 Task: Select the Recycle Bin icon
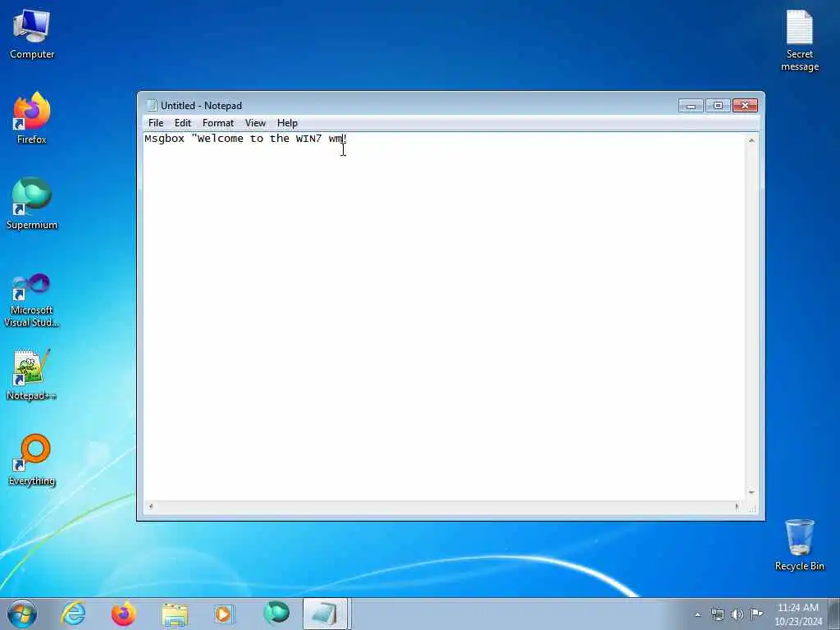(799, 545)
